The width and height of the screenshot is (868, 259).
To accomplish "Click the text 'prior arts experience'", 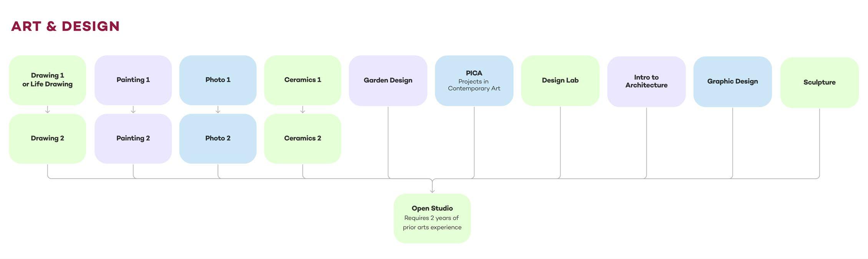I will click(432, 227).
